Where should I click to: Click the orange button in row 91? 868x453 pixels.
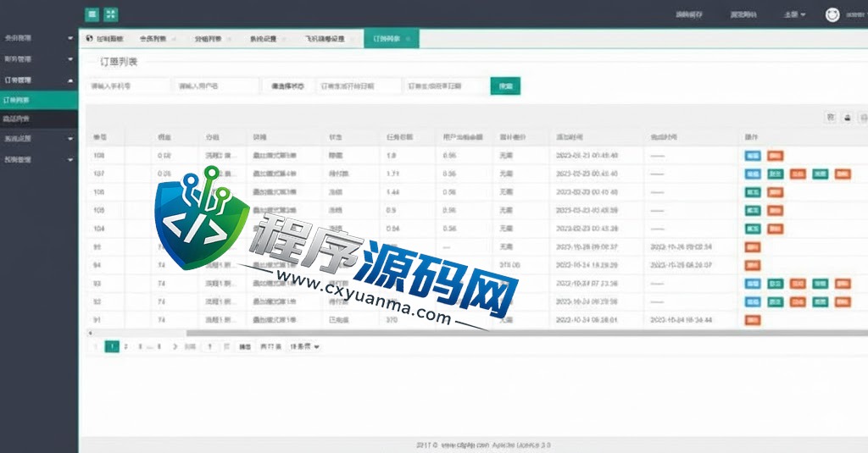click(753, 320)
